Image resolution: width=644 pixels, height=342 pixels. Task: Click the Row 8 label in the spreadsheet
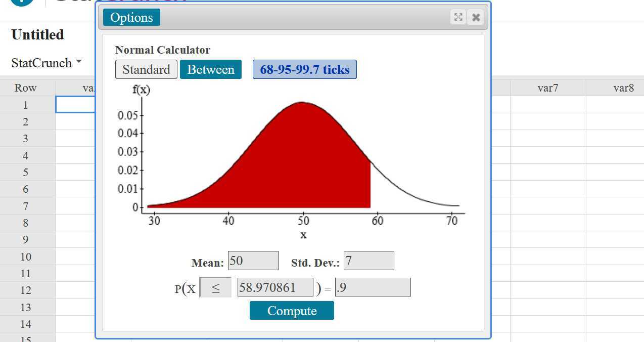click(x=25, y=223)
